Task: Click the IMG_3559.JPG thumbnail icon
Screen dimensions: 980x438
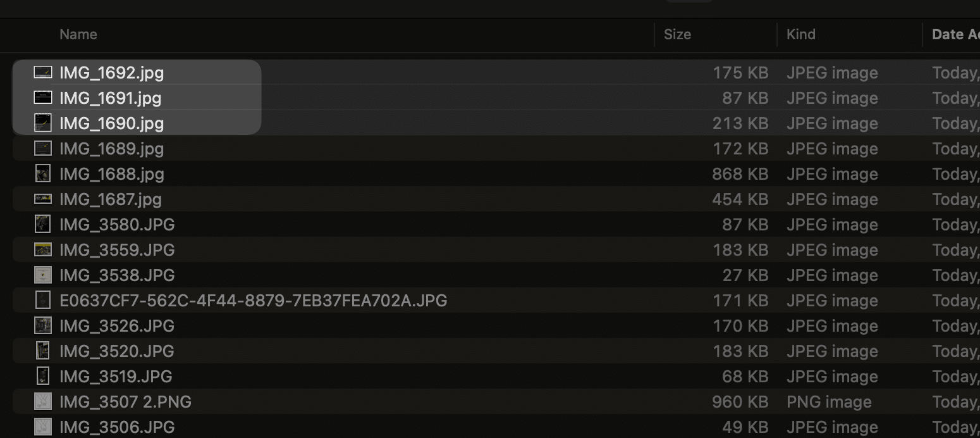Action: 42,250
